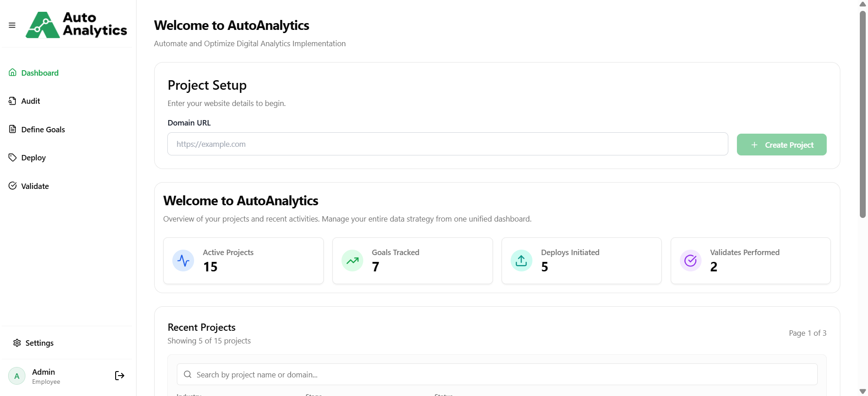This screenshot has height=396, width=868.
Task: Open Define Goals in the sidebar
Action: coord(43,130)
